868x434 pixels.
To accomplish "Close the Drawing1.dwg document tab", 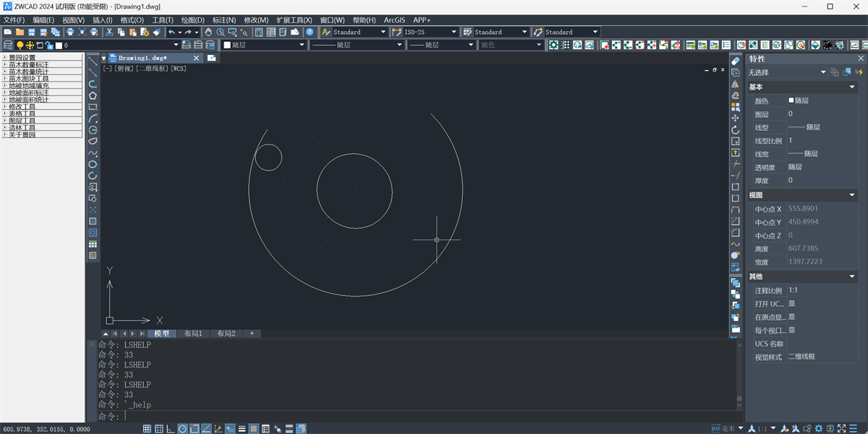I will point(197,58).
